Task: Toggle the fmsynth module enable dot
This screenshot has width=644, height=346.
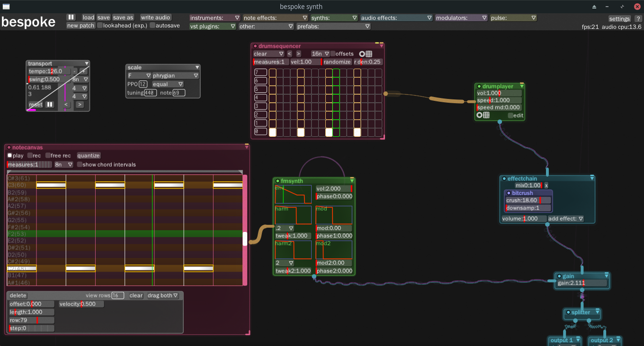Action: [x=278, y=181]
